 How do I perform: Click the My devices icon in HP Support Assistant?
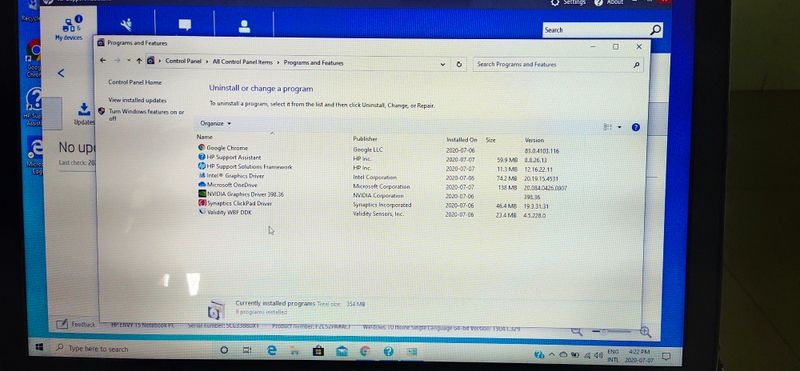click(x=68, y=28)
